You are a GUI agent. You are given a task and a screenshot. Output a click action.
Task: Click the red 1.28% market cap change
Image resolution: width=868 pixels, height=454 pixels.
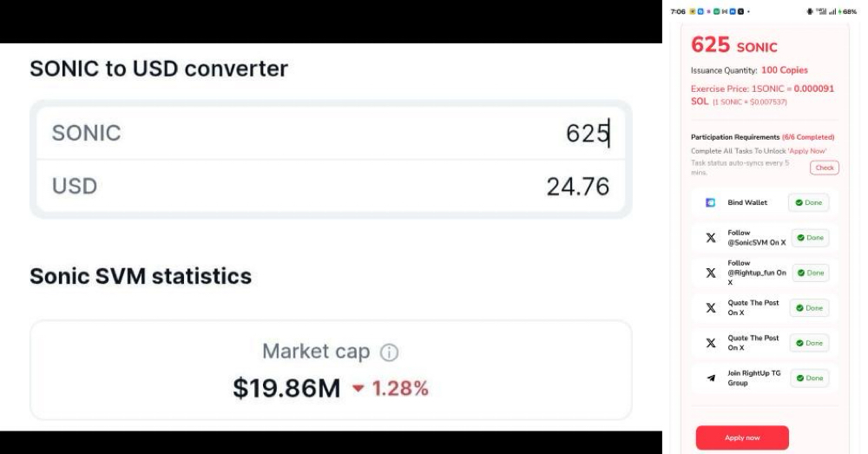pos(400,388)
